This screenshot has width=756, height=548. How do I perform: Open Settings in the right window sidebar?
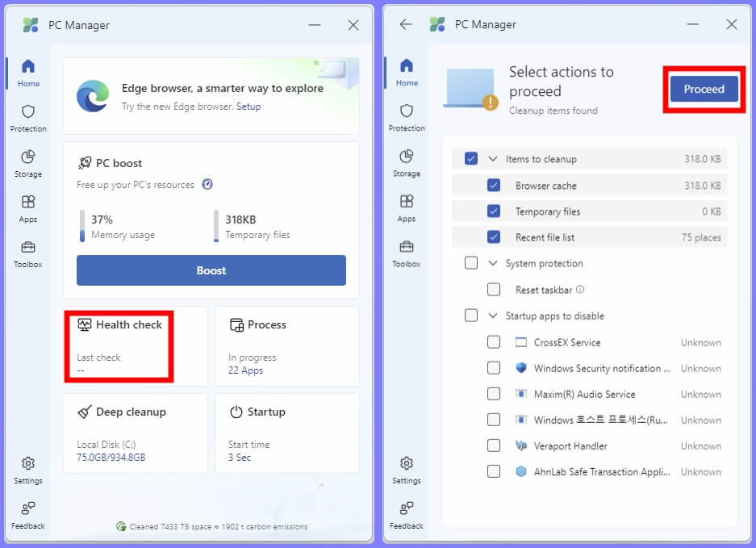click(407, 471)
